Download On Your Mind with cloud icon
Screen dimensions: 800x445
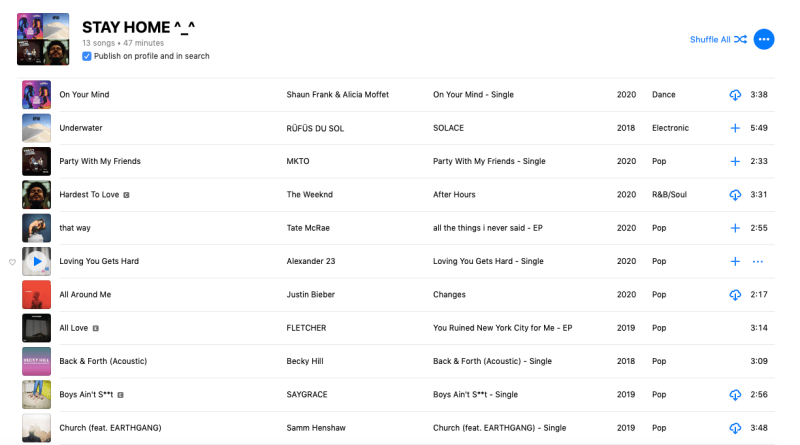coord(735,95)
